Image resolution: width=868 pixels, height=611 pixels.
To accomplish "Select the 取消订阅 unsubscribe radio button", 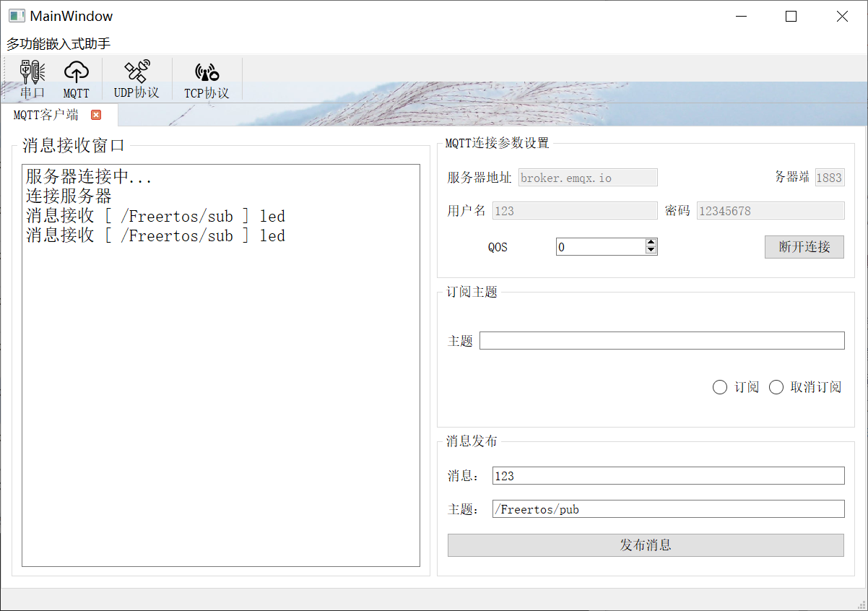I will click(x=776, y=387).
